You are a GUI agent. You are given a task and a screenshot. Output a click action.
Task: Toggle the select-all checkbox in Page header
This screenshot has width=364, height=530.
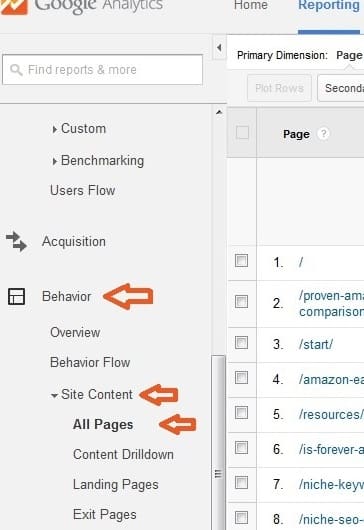pos(242,132)
